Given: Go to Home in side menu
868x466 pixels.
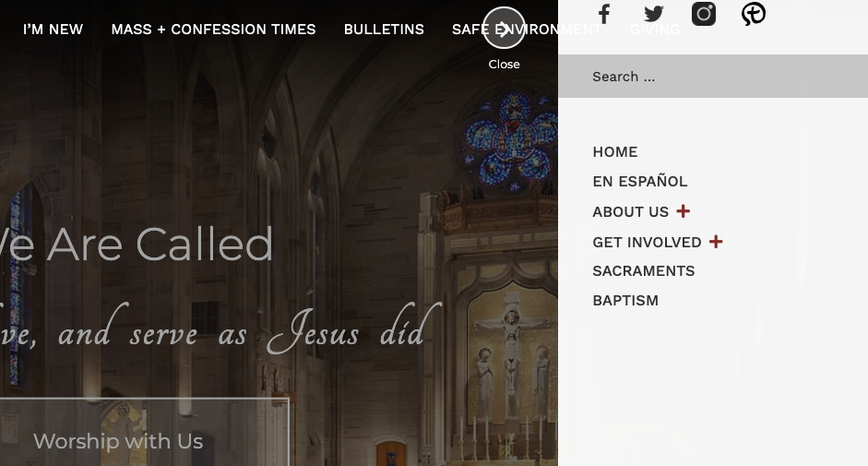Looking at the screenshot, I should pos(615,152).
